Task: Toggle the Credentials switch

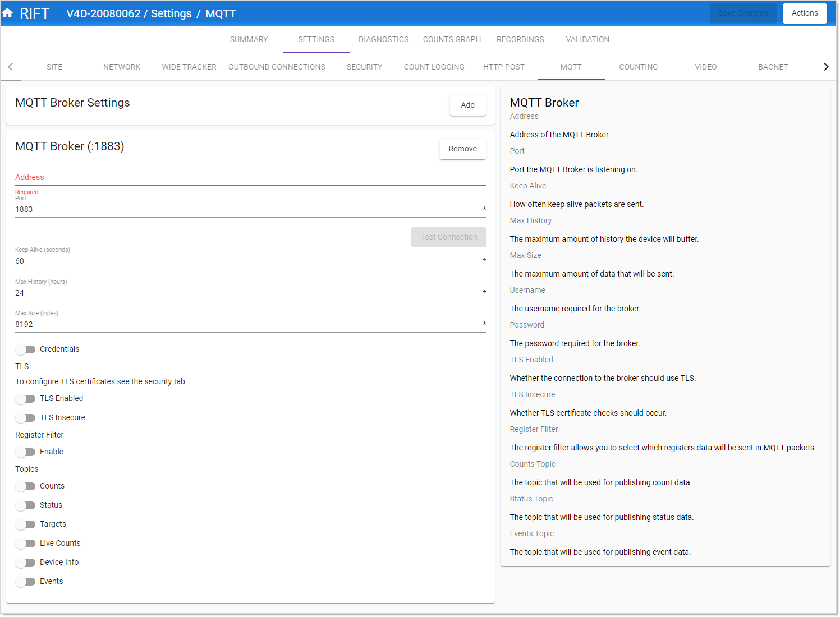Action: point(25,349)
